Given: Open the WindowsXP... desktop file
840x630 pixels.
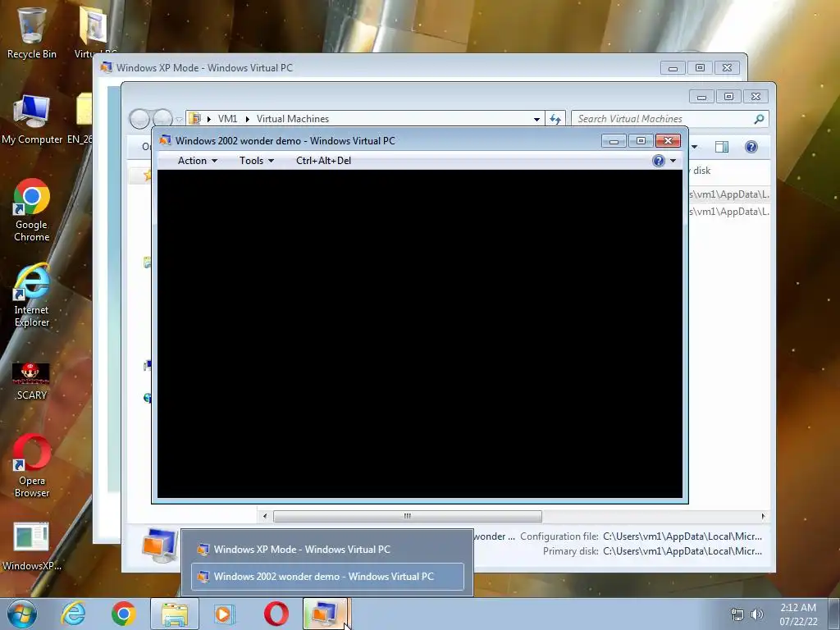Looking at the screenshot, I should (x=32, y=546).
